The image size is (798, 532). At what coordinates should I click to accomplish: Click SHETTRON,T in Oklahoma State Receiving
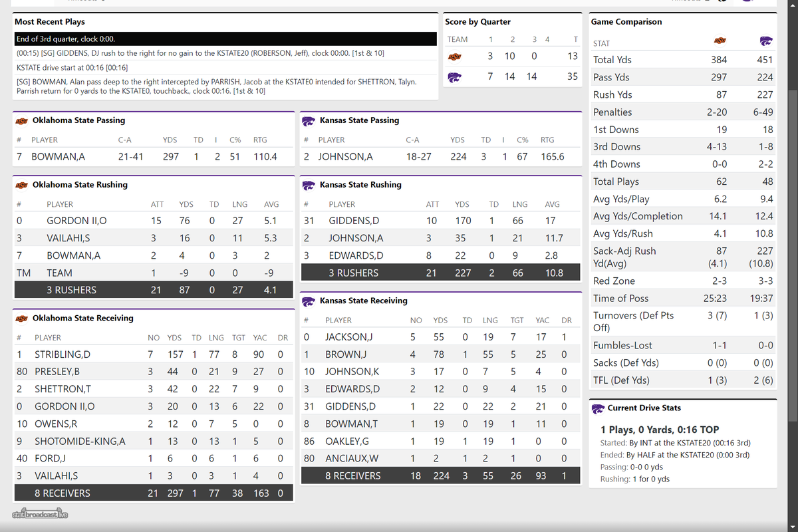tap(63, 389)
